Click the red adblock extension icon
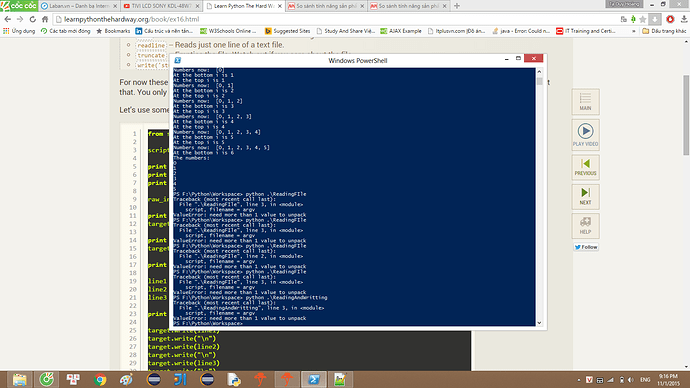The width and height of the screenshot is (690, 388). pyautogui.click(x=670, y=19)
